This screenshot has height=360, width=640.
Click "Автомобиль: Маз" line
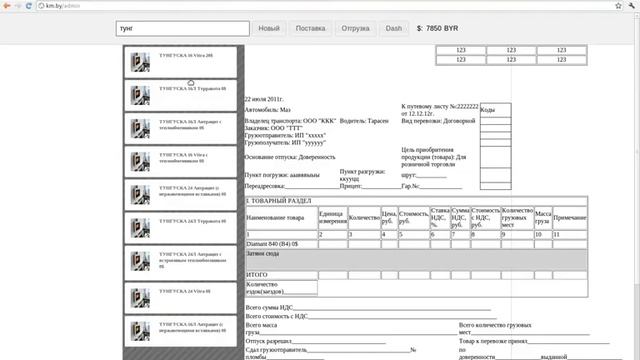pos(267,110)
